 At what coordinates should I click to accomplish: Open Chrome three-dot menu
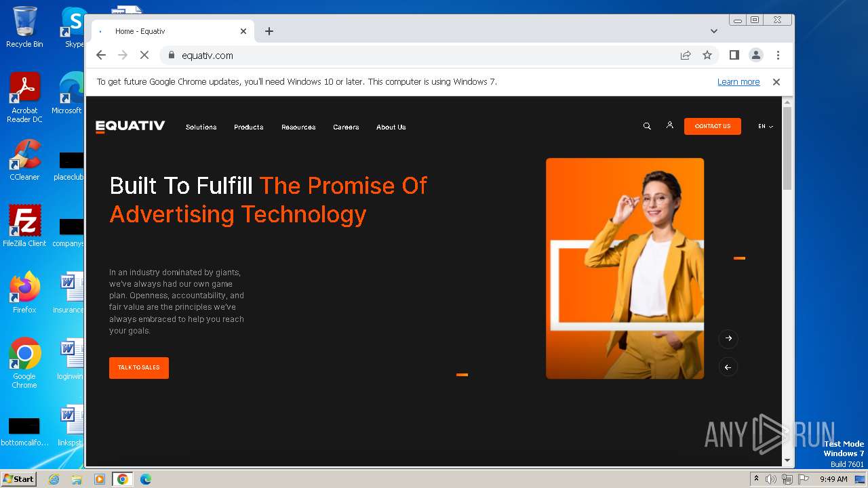click(778, 55)
